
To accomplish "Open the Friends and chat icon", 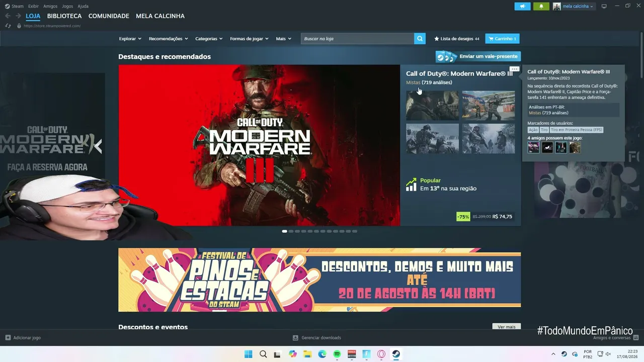I will click(636, 338).
